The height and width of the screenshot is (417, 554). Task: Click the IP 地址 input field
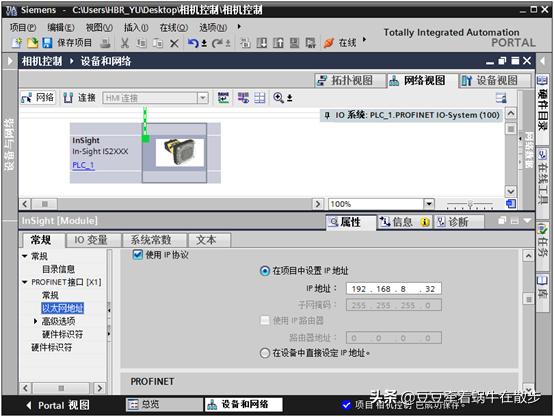[x=394, y=289]
